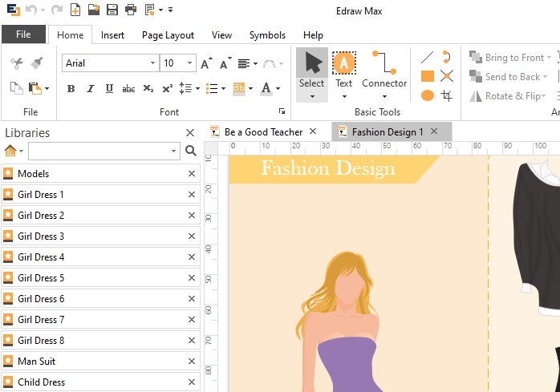Switch to the Symbols ribbon tab
560x392 pixels.
click(267, 35)
